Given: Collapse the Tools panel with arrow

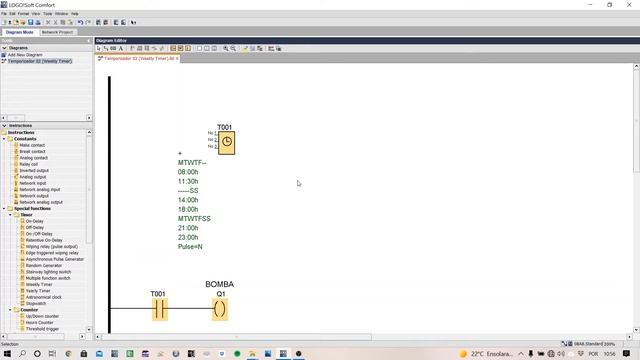Looking at the screenshot, I should [89, 40].
